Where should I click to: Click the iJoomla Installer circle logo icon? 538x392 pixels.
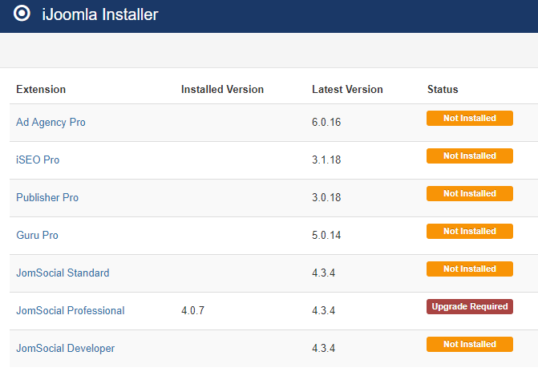[22, 14]
